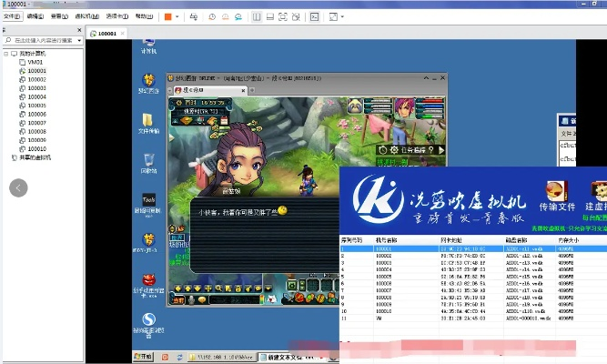Click the round back arrow button
Screen dimensions: 607x364
tap(18, 188)
